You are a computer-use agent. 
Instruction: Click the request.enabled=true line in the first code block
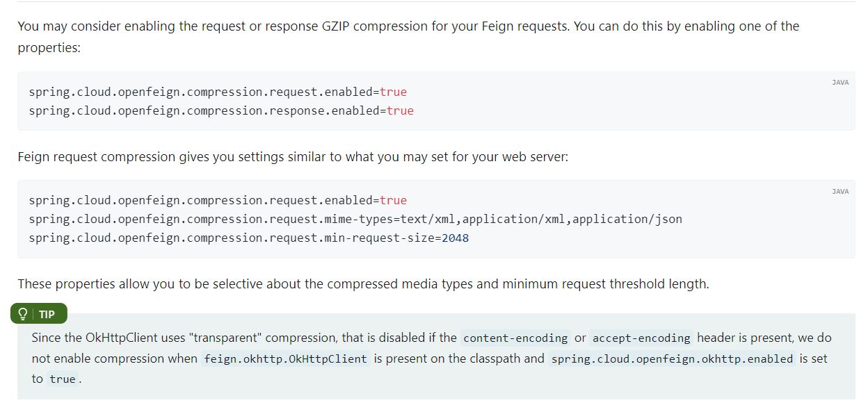click(x=217, y=92)
